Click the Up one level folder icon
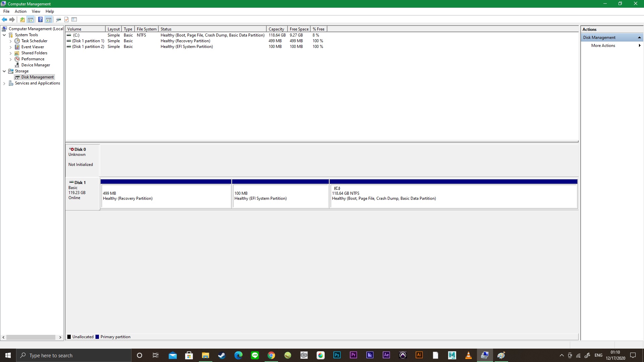This screenshot has height=362, width=644. point(22,19)
